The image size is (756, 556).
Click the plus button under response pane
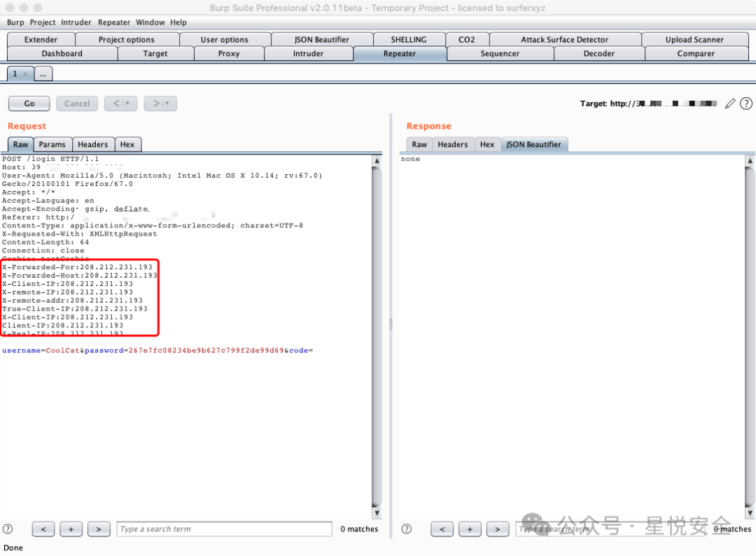pyautogui.click(x=470, y=529)
